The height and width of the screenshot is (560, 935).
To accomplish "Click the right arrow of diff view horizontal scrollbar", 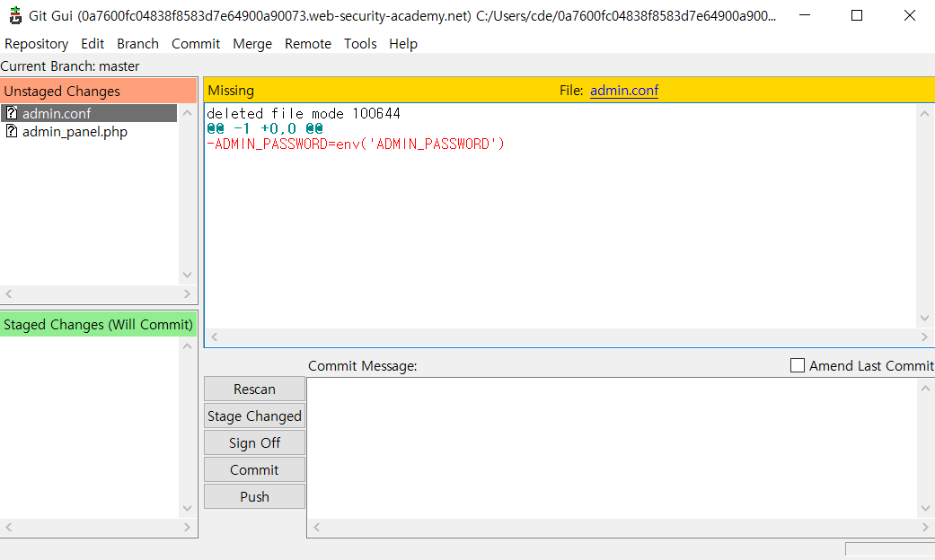I will tap(925, 337).
